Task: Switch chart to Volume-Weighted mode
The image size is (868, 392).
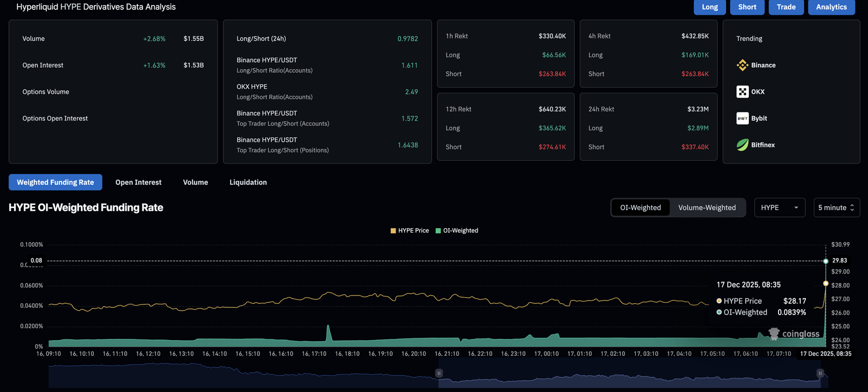Action: click(x=707, y=207)
